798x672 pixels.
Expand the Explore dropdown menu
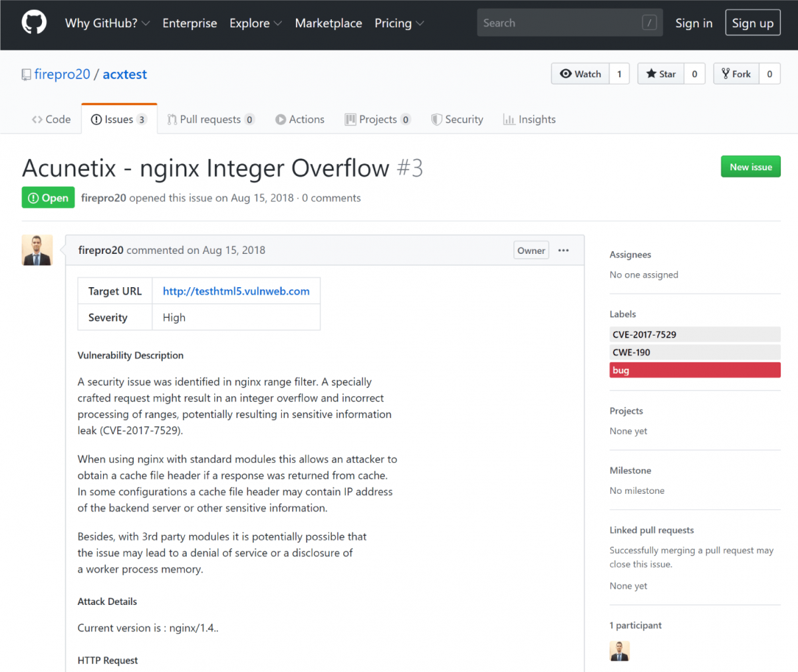(255, 23)
